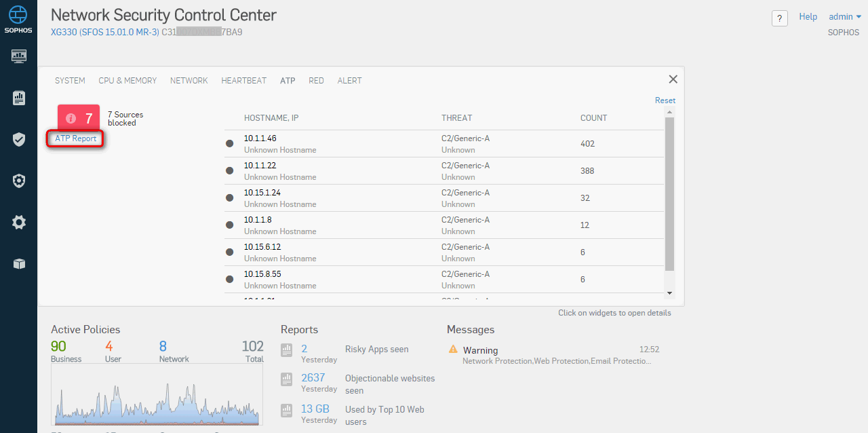Screen dimensions: 868x433
Task: Open the Protection shield gear icon in sidebar
Action: [x=19, y=181]
